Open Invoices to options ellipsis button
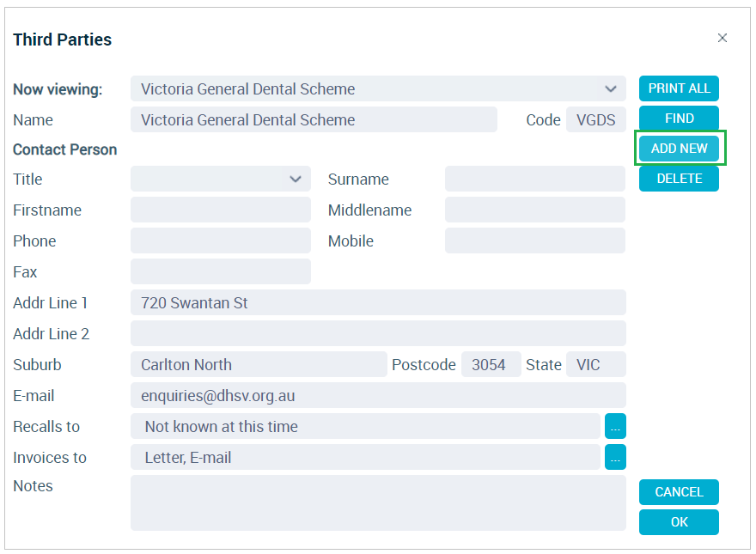 (x=615, y=457)
